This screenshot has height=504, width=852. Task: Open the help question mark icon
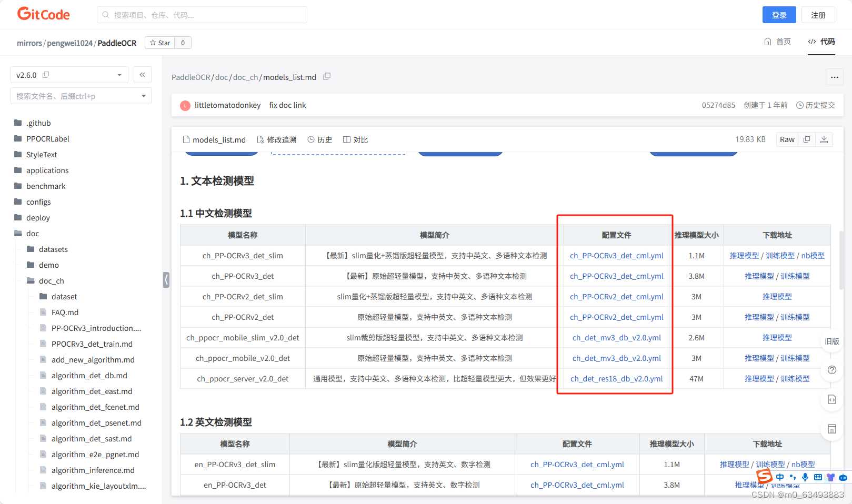(x=832, y=370)
